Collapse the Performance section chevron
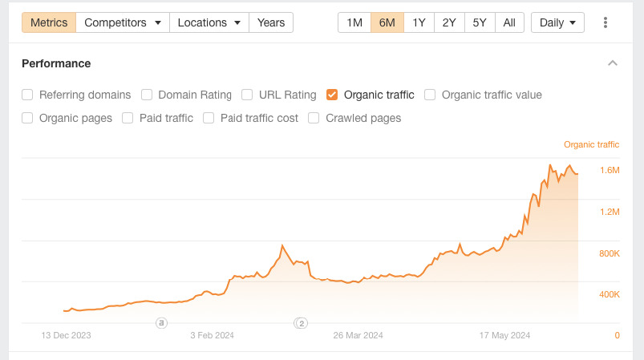 tap(613, 63)
